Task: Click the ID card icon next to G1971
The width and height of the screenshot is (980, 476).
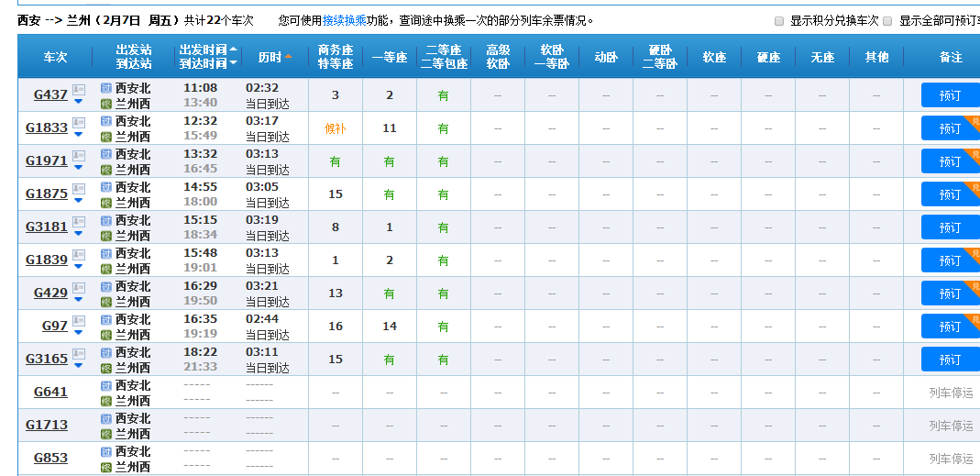Action: tap(79, 156)
